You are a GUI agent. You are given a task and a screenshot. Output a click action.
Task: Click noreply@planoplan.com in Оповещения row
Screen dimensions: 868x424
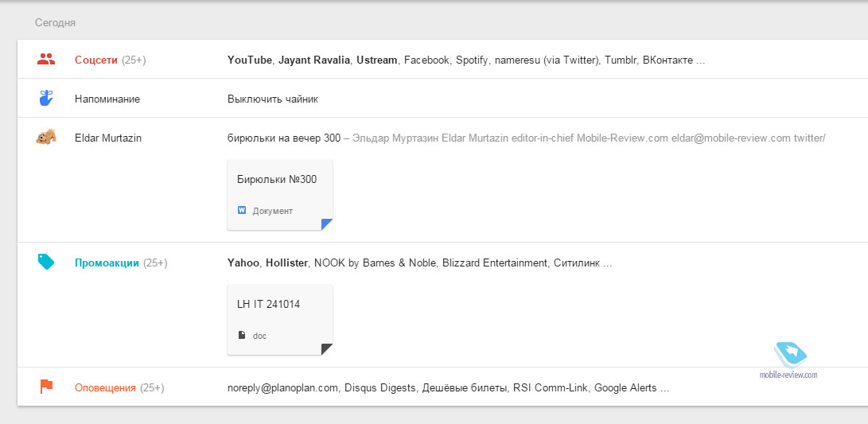point(282,388)
